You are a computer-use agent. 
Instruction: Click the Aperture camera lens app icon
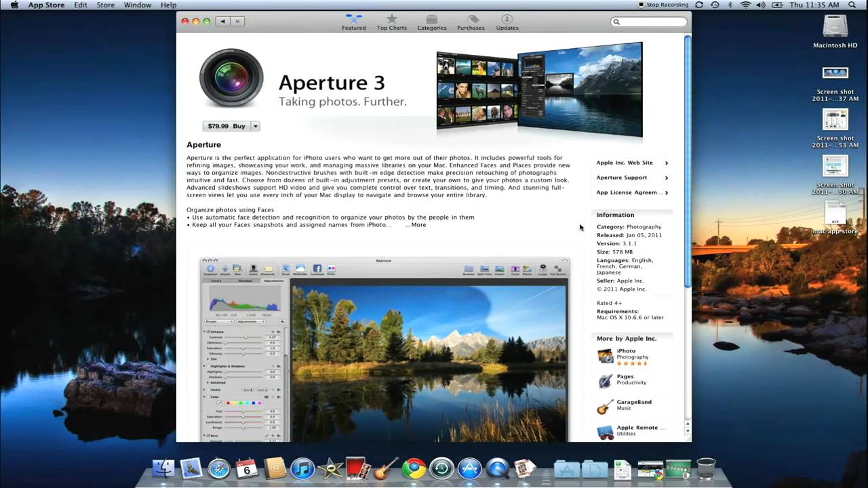(x=231, y=78)
